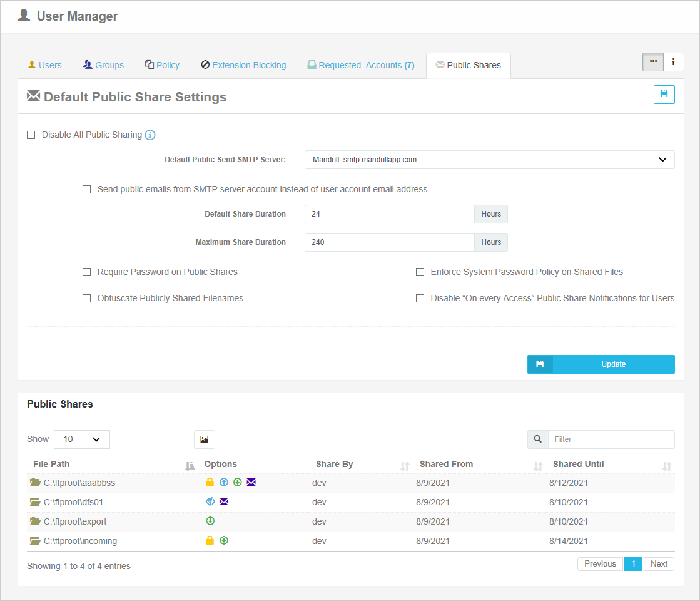Click the save icon in settings header

pos(664,95)
